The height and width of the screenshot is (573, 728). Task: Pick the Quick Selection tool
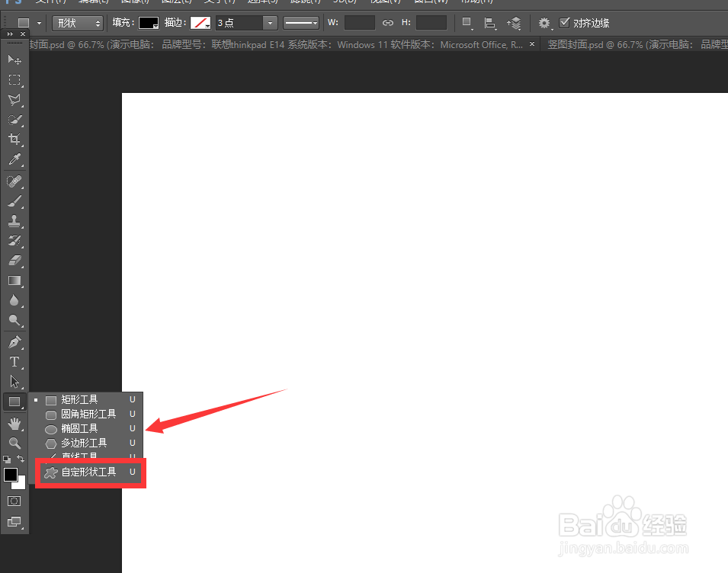[14, 120]
